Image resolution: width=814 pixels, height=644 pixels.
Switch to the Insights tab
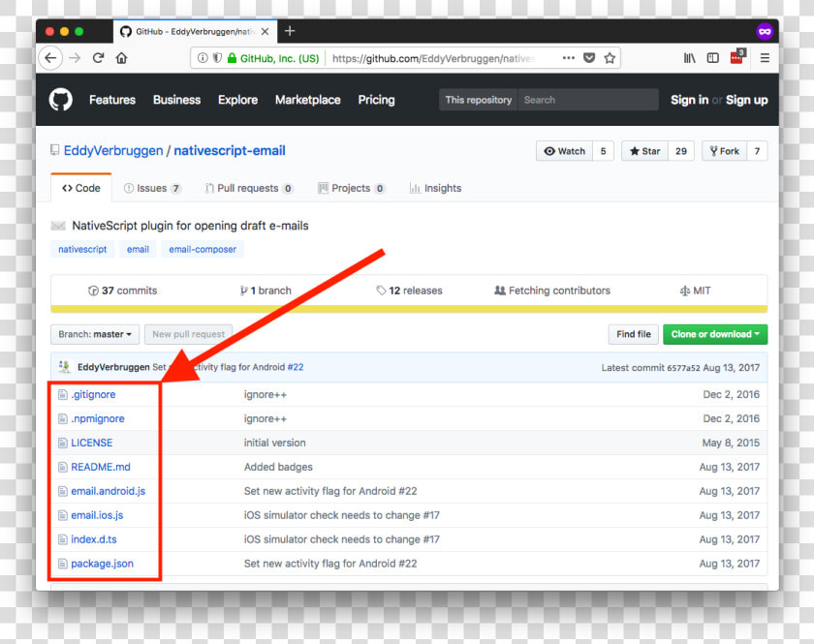click(x=435, y=188)
